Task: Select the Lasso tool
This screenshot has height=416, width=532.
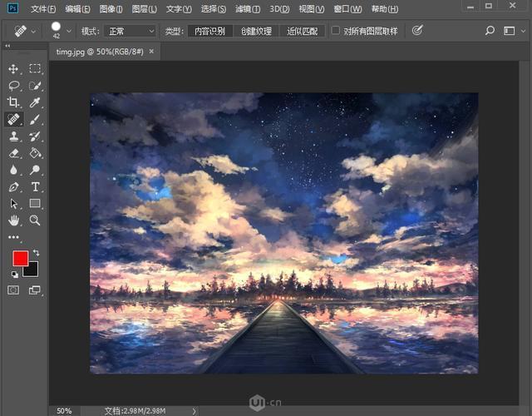Action: (x=13, y=86)
